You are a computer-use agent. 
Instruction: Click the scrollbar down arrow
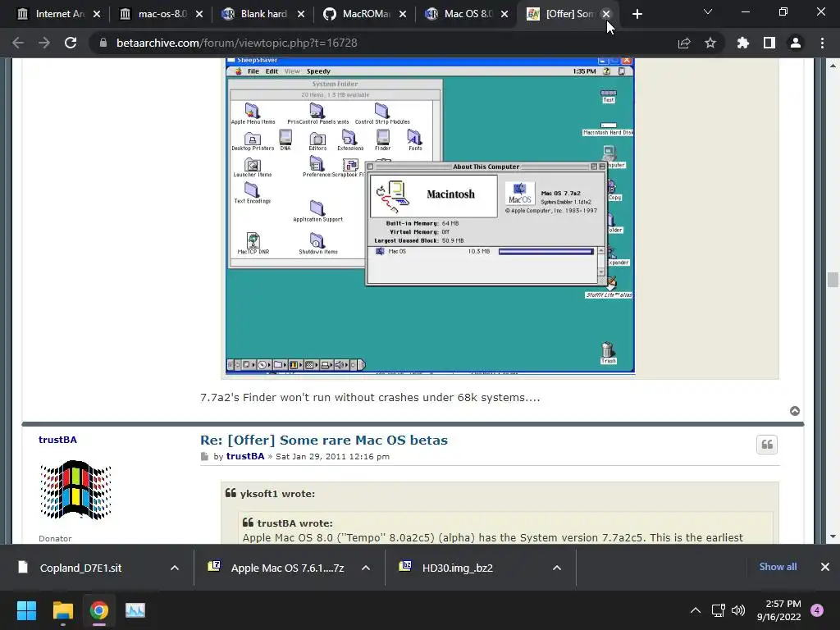833,536
